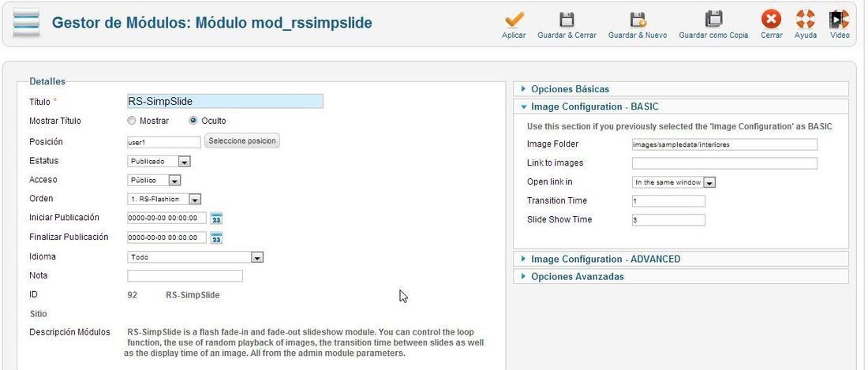The image size is (868, 370).
Task: Open the Ayuda lifebuoy icon
Action: pyautogui.click(x=805, y=20)
